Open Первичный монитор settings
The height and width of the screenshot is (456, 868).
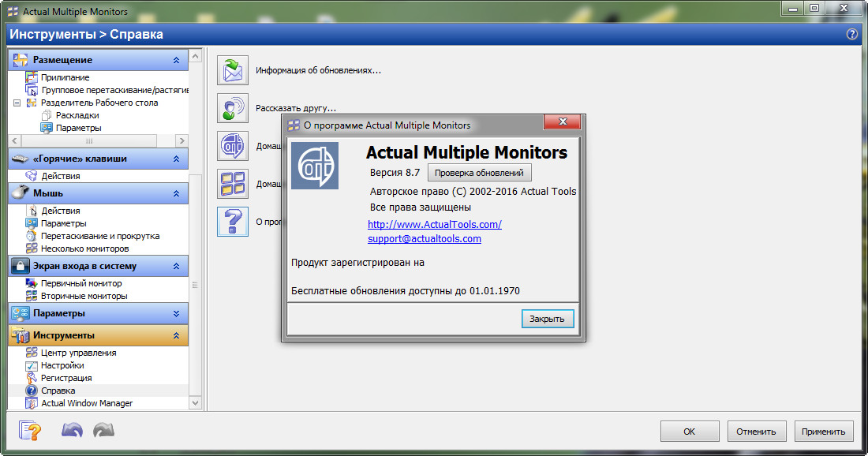click(81, 283)
